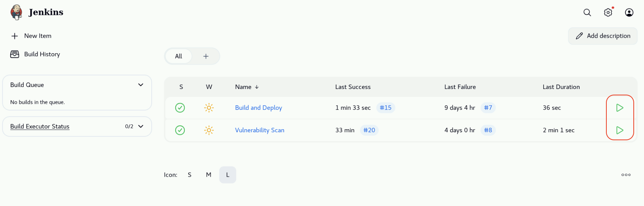Collapse the Build Queue panel

(x=141, y=85)
